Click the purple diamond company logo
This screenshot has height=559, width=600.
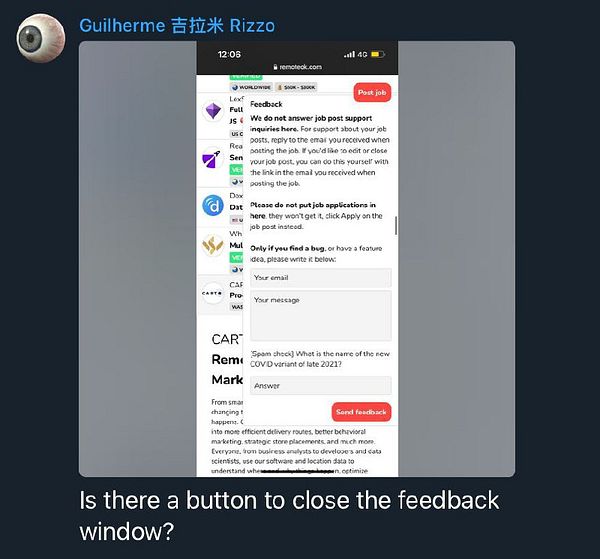213,111
